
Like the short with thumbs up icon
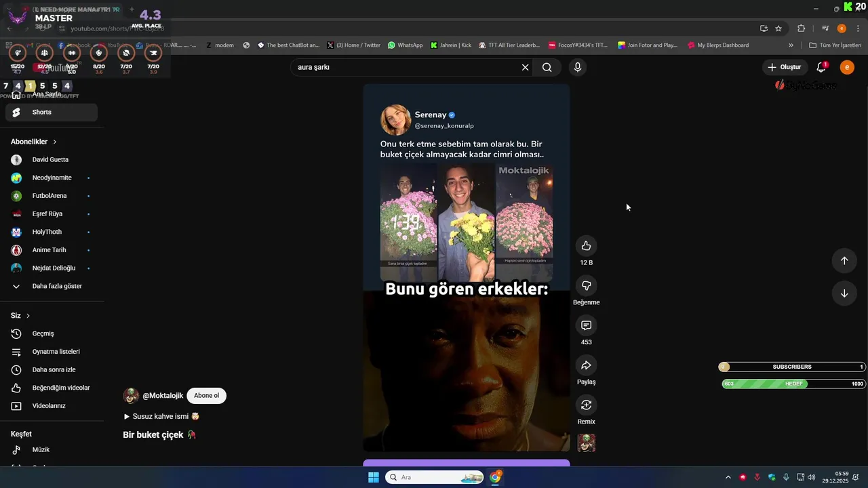tap(587, 246)
